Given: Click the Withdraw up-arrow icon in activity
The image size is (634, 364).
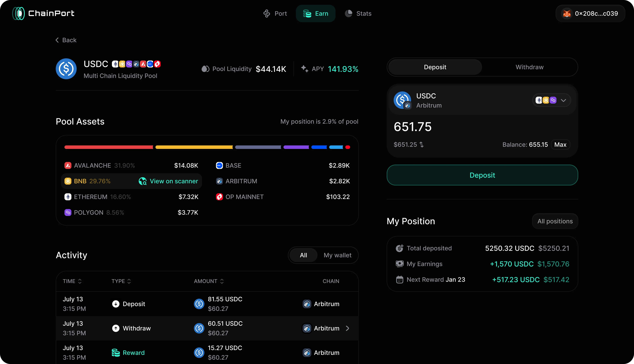Looking at the screenshot, I should [116, 328].
